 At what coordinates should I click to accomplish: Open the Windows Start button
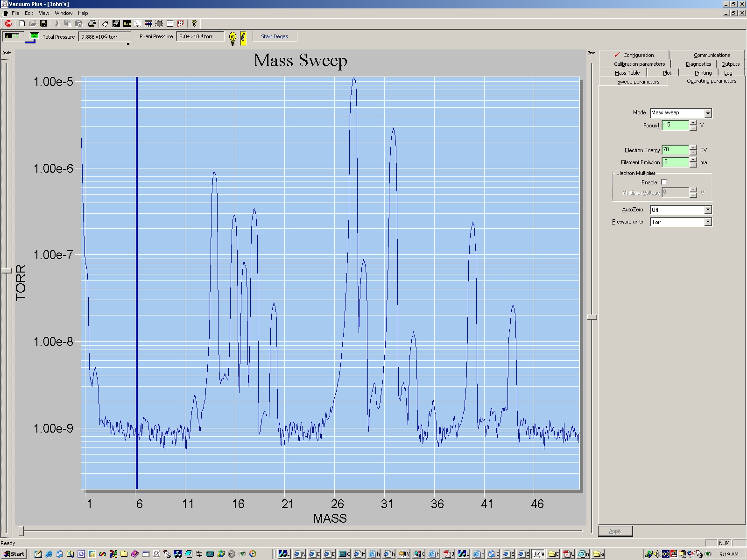[x=14, y=554]
